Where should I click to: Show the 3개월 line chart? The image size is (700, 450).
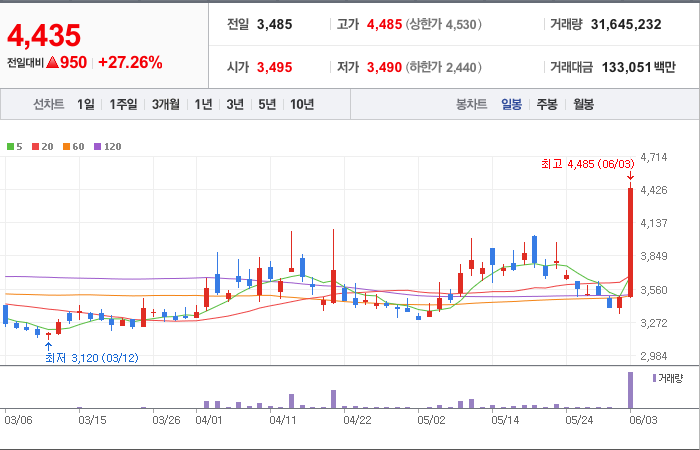click(x=166, y=104)
